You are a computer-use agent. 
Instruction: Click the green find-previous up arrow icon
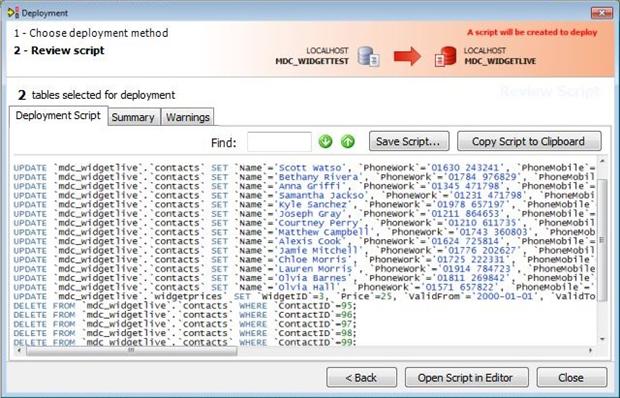tap(348, 141)
